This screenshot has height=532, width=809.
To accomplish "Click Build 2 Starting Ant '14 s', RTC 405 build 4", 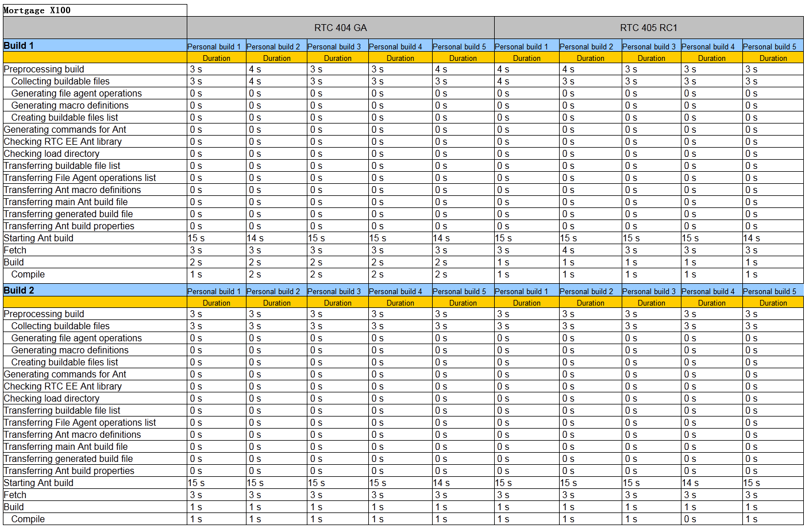I will tap(691, 483).
